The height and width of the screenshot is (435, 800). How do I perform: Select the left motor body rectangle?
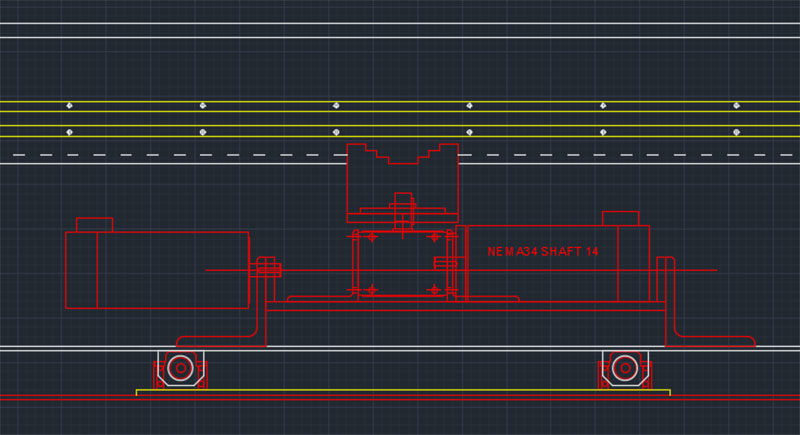(157, 270)
